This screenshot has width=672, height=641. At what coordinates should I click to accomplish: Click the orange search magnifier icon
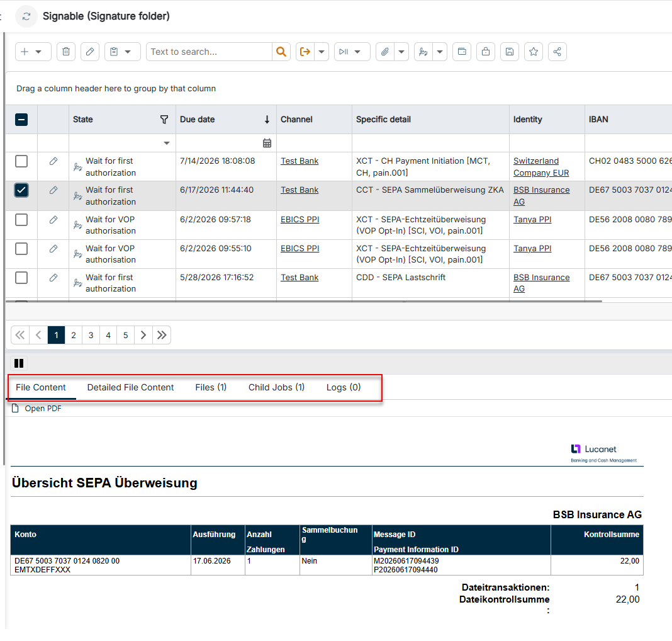281,52
